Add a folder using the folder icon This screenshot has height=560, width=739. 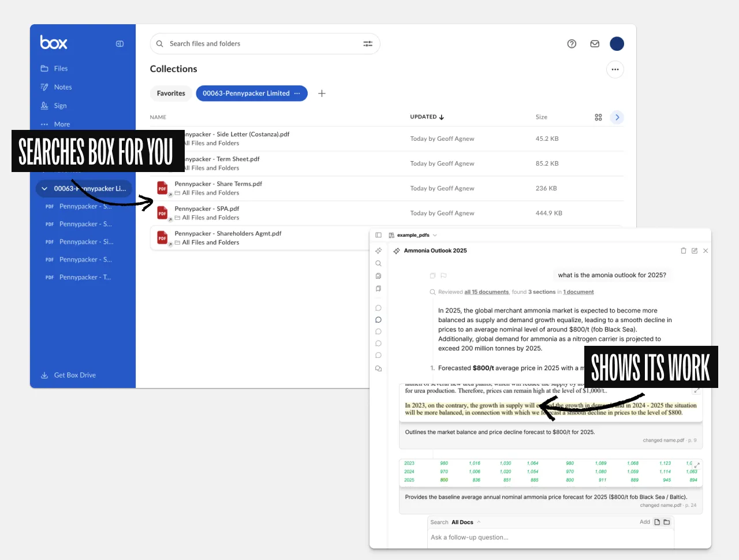667,522
